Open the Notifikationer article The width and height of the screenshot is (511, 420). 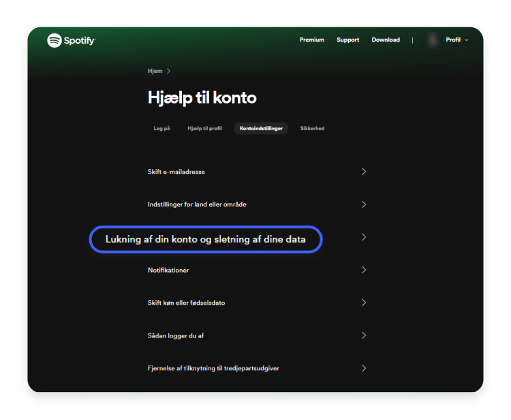click(168, 270)
